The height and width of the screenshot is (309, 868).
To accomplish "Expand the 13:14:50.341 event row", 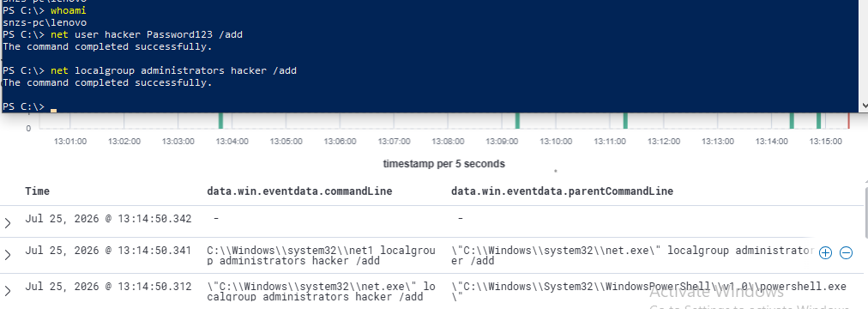I will click(7, 255).
